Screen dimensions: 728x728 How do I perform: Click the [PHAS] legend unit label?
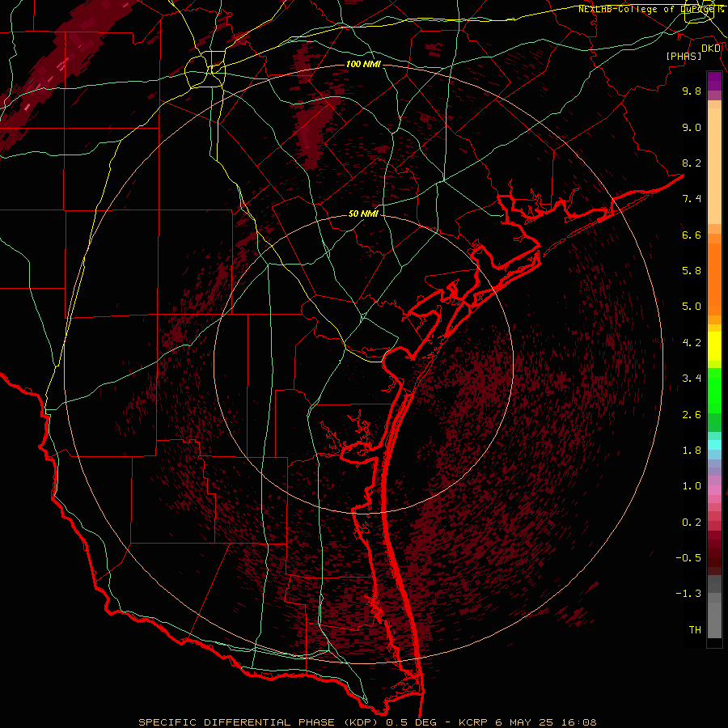point(684,56)
